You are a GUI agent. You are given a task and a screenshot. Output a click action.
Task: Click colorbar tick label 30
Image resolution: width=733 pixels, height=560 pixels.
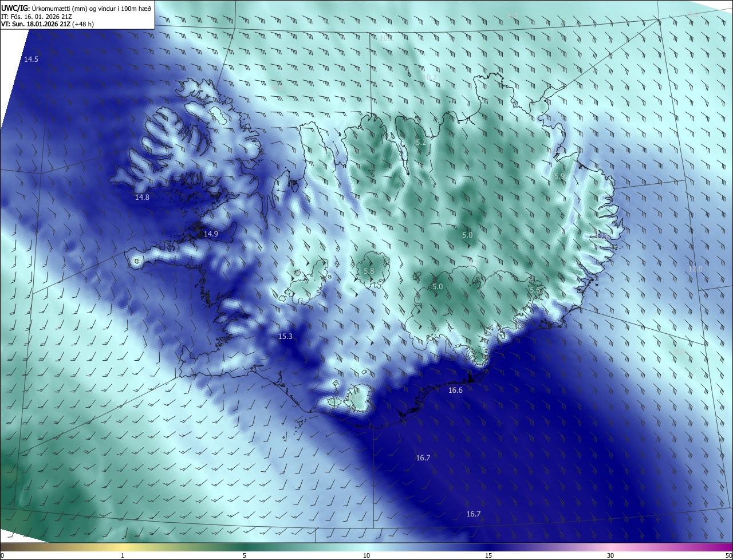(x=610, y=555)
